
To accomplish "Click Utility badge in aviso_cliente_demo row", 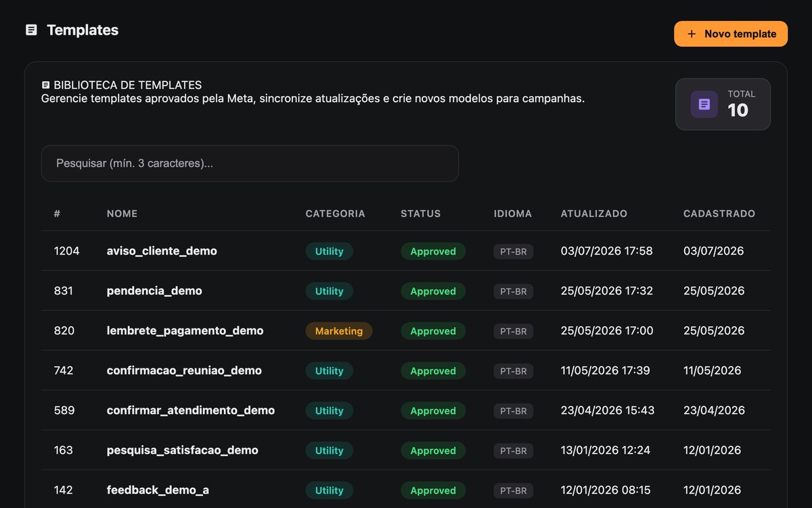I will point(329,251).
